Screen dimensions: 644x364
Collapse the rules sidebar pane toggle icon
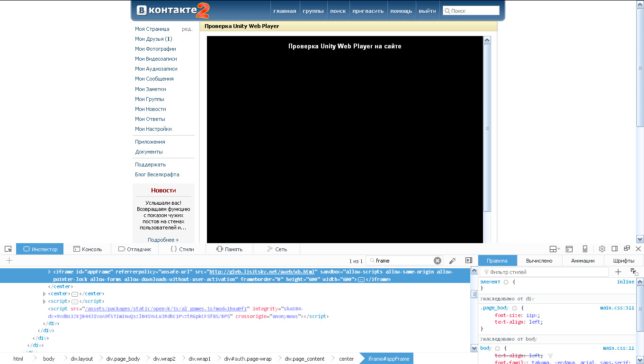point(469,260)
